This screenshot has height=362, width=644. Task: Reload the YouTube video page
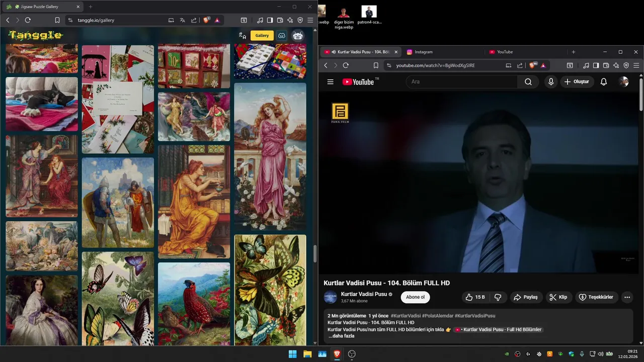tap(346, 65)
